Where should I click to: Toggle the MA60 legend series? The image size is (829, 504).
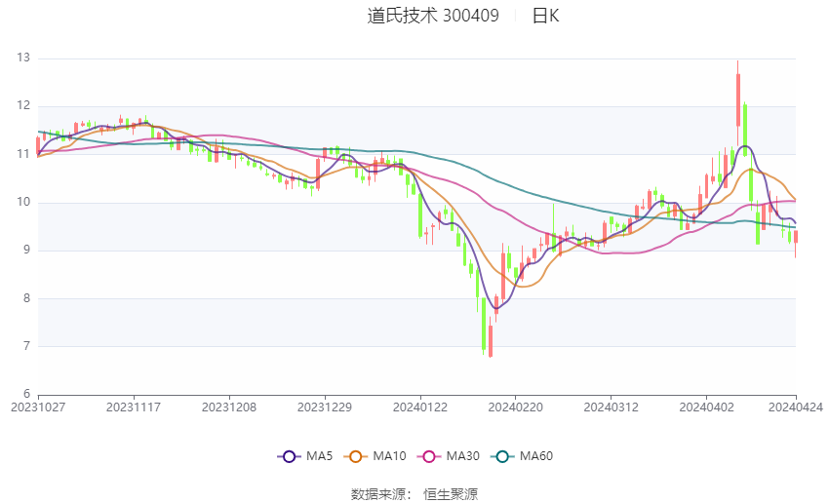click(x=522, y=456)
